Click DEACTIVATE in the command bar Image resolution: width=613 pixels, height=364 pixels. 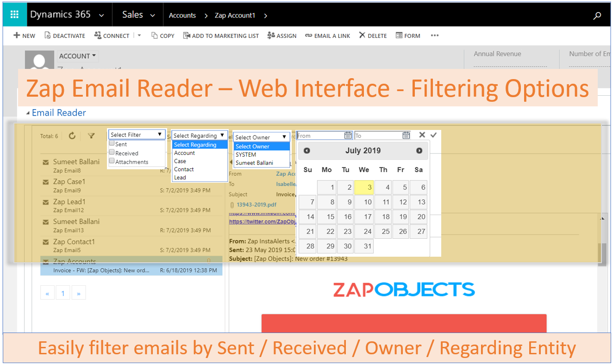pyautogui.click(x=65, y=36)
